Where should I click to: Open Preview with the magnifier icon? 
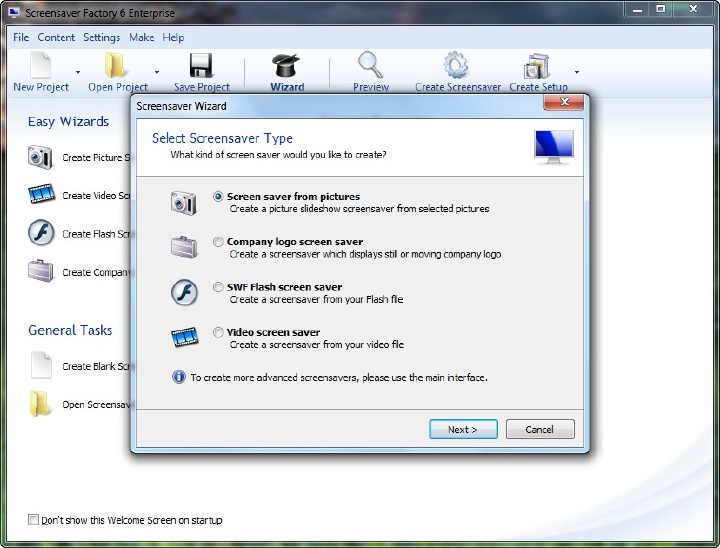[x=371, y=66]
